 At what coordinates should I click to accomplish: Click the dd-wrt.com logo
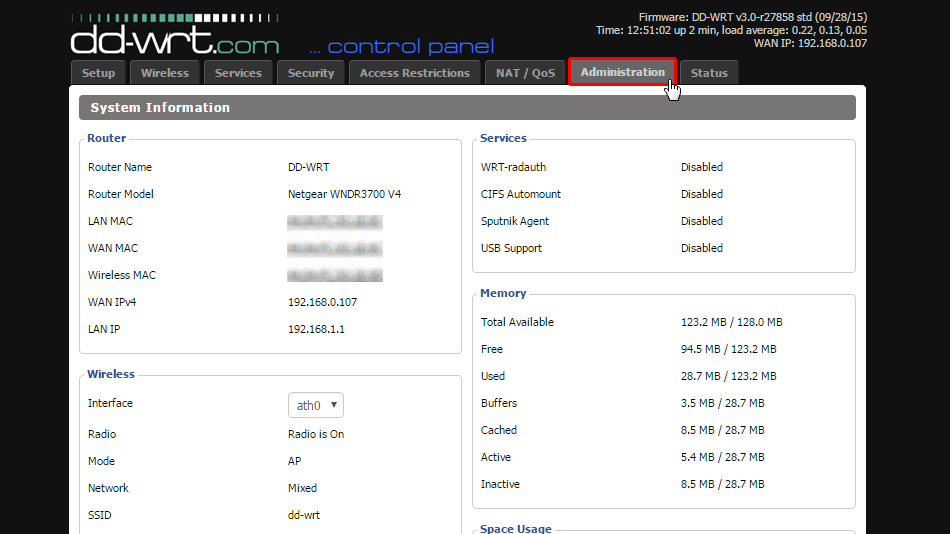[175, 39]
